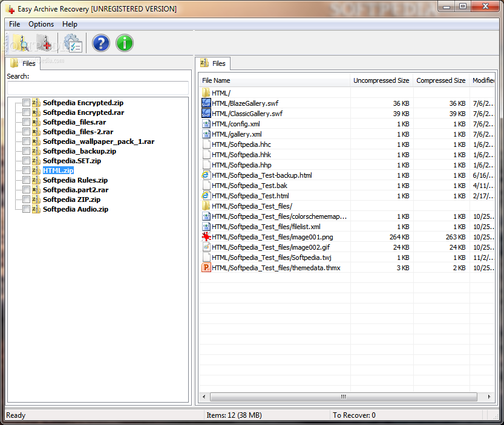Click the themedata.thmx PowerPoint icon
Viewport: 504px width, 425px height.
206,268
